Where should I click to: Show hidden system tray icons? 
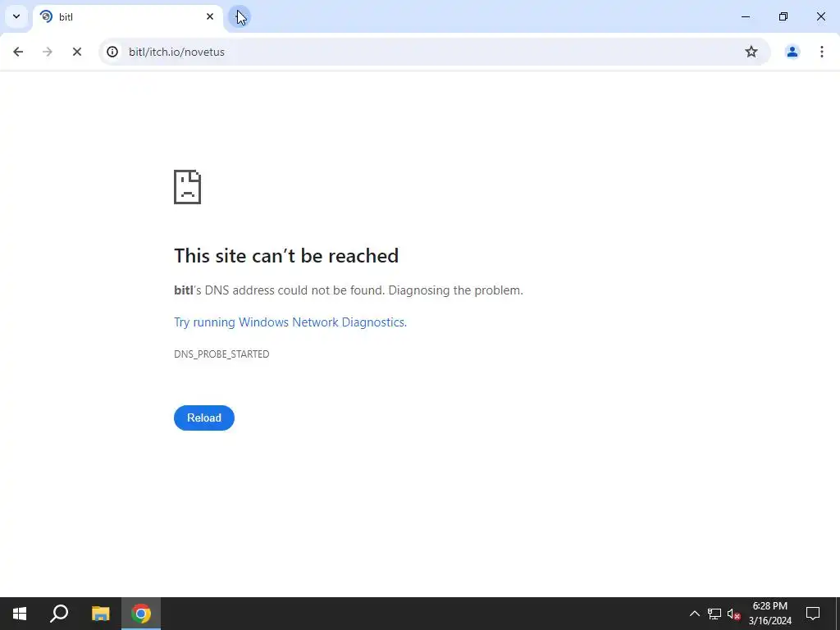tap(694, 614)
